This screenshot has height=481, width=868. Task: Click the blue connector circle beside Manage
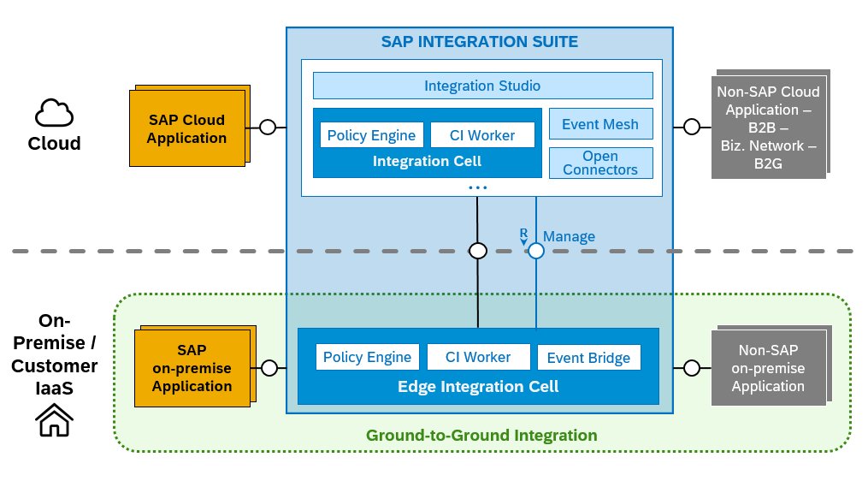tap(536, 251)
